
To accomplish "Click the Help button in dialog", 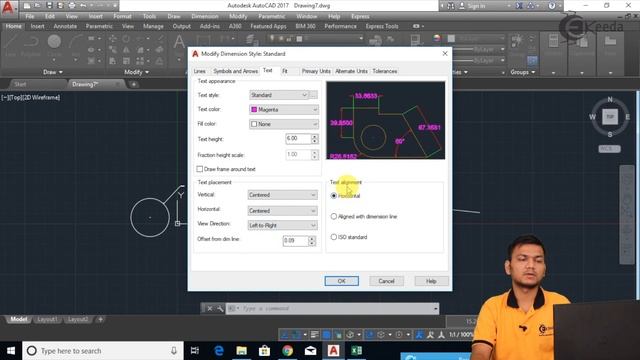I will point(431,281).
